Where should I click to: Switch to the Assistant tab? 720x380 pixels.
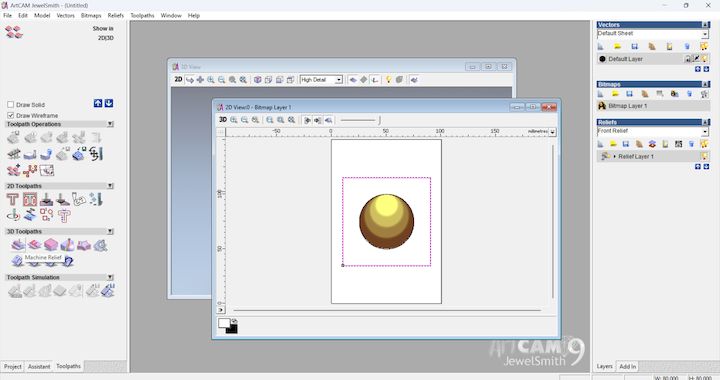pyautogui.click(x=39, y=367)
